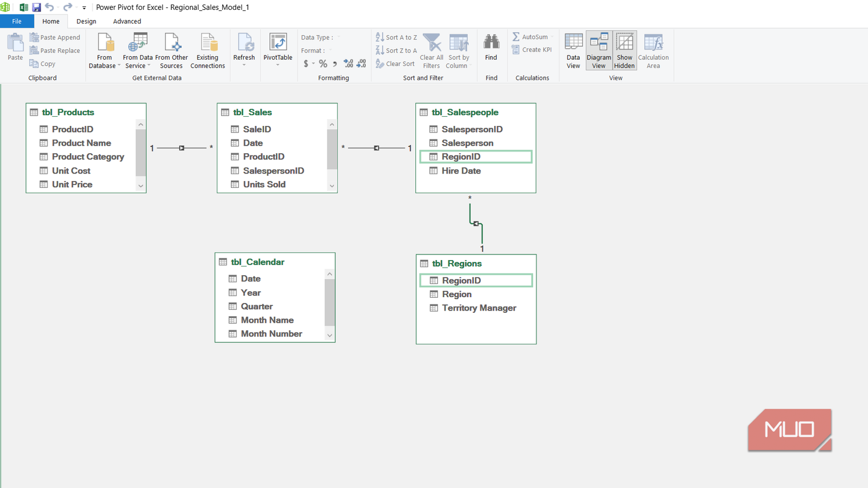Open From Database import dropdown
The width and height of the screenshot is (868, 488).
tap(105, 51)
